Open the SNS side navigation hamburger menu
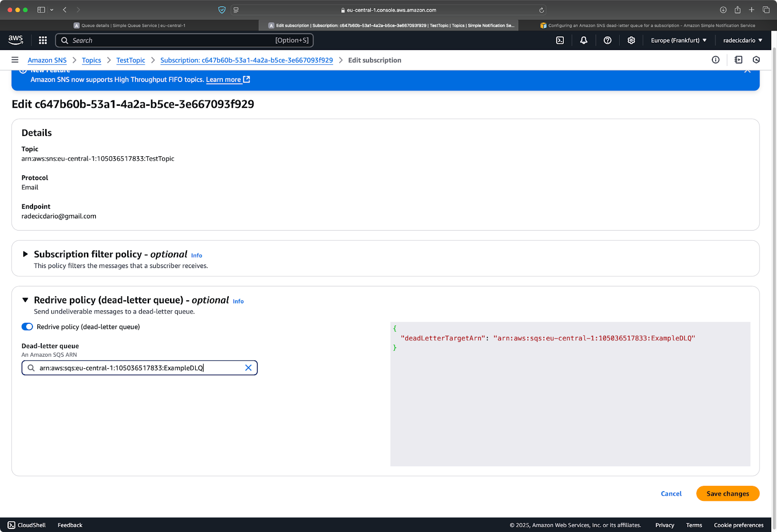 pos(15,60)
